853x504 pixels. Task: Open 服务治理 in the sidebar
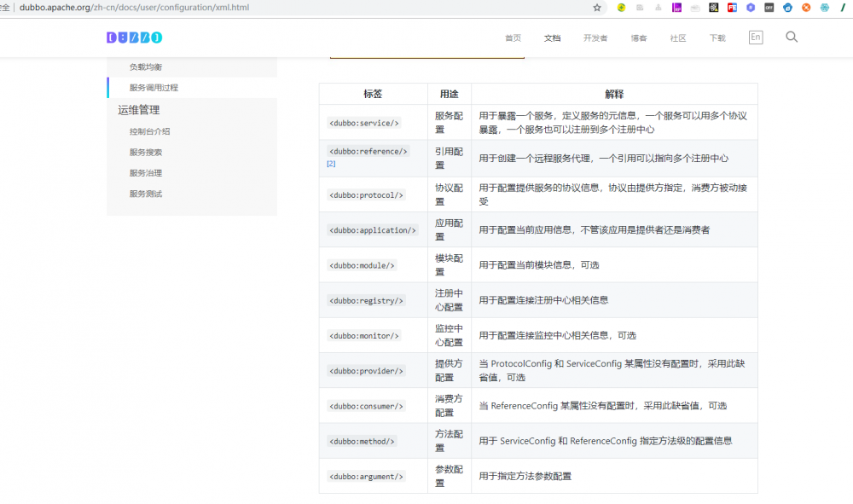146,173
